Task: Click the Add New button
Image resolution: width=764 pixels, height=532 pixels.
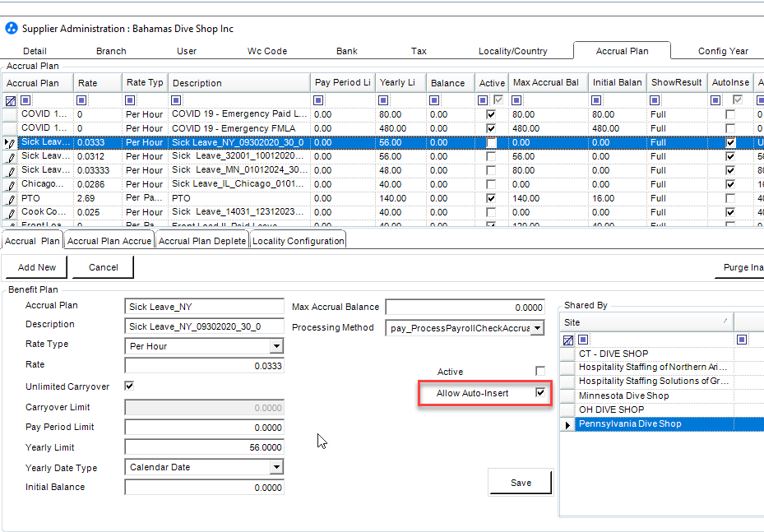Action: pyautogui.click(x=36, y=267)
